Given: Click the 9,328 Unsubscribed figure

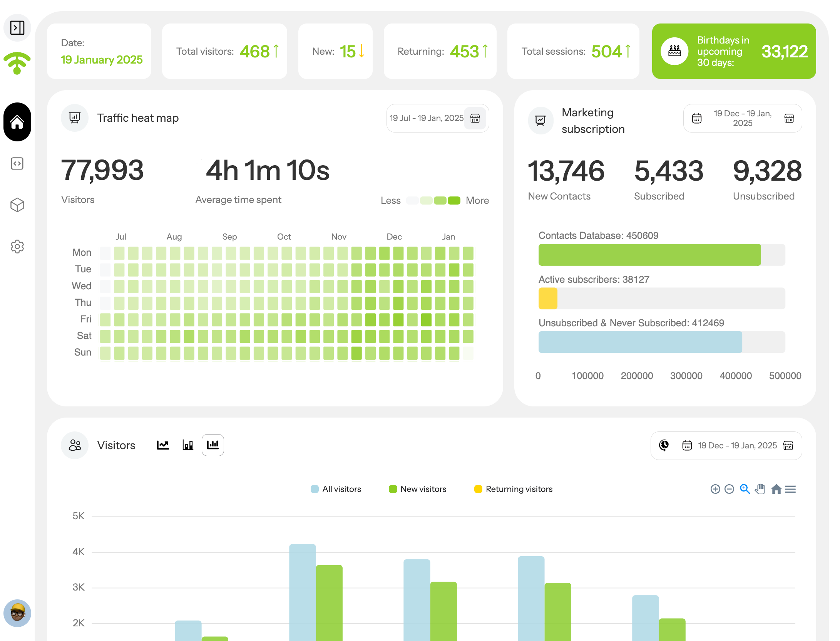Looking at the screenshot, I should 767,171.
